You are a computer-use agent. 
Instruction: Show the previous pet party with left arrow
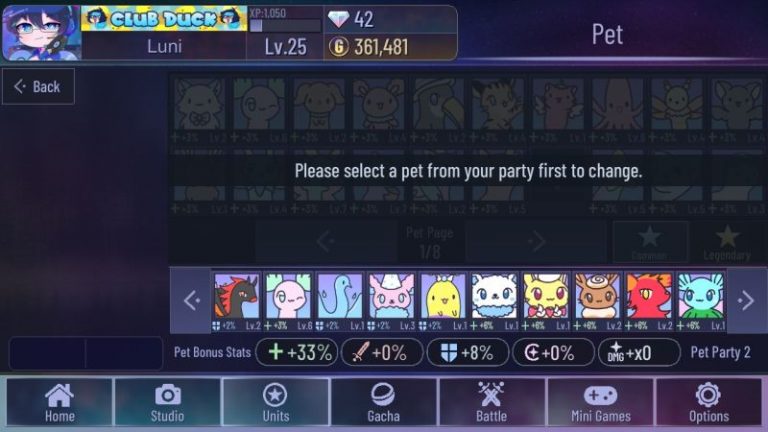(192, 300)
